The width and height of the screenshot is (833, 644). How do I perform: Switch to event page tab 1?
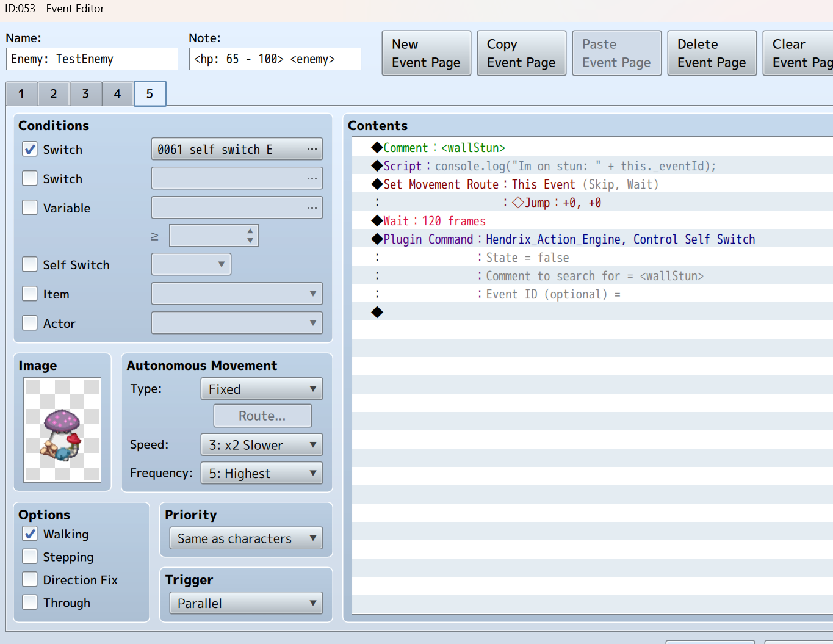[x=21, y=94]
